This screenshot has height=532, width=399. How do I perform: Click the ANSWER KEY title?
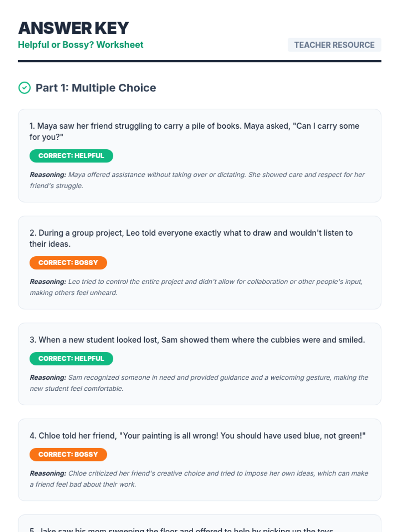pyautogui.click(x=73, y=28)
